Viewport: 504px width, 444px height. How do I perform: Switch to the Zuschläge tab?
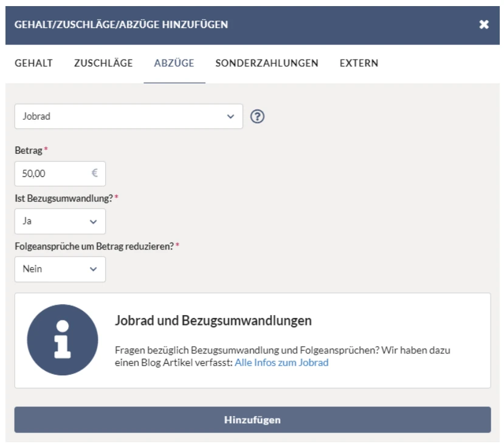(x=103, y=63)
